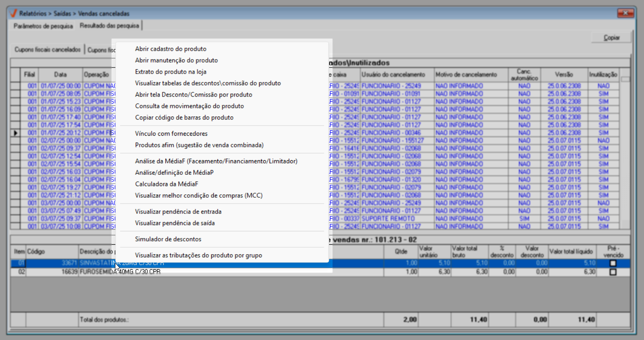Choose Extrato do produto na loja
644x340 pixels.
point(170,72)
